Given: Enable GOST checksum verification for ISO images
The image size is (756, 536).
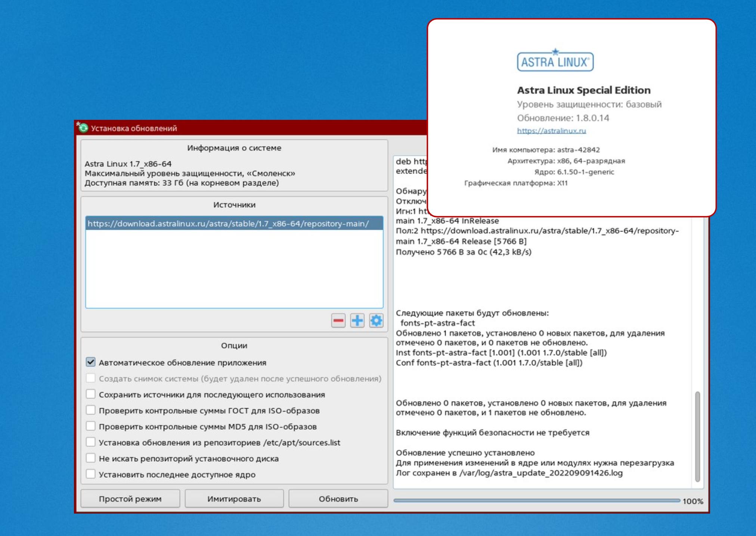Looking at the screenshot, I should [91, 410].
